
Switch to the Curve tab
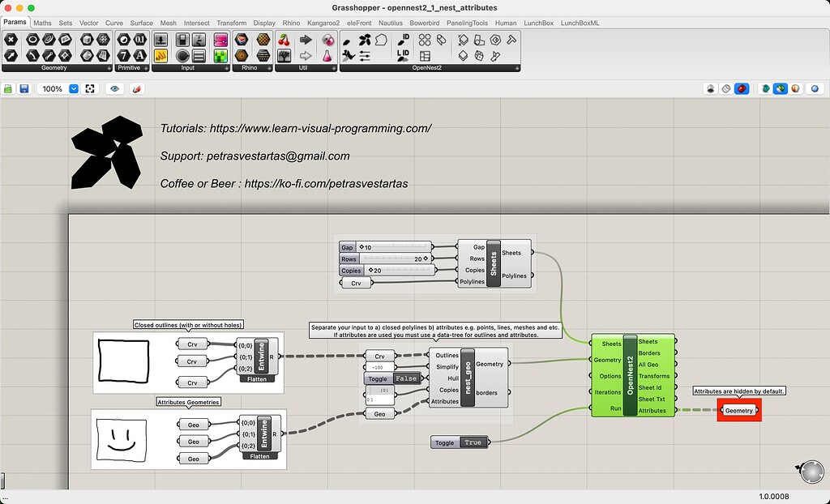pyautogui.click(x=113, y=23)
